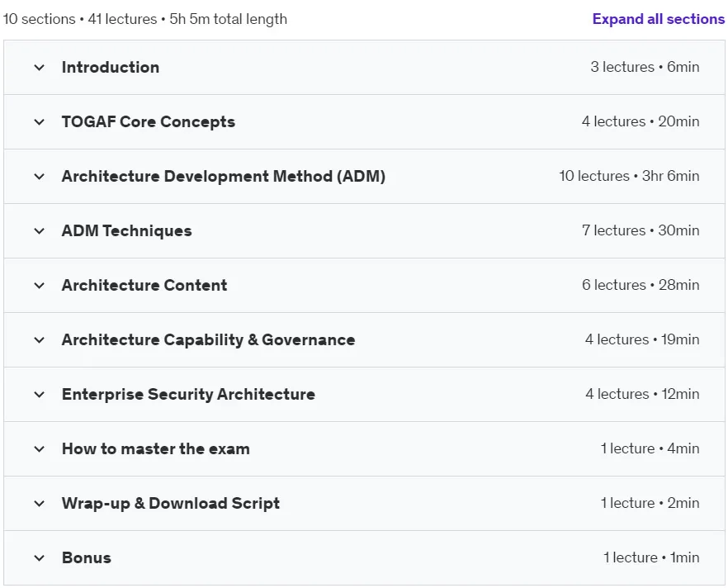Click the '1 lecture • 2min' text
Viewport: 728px width, 588px height.
coord(650,503)
